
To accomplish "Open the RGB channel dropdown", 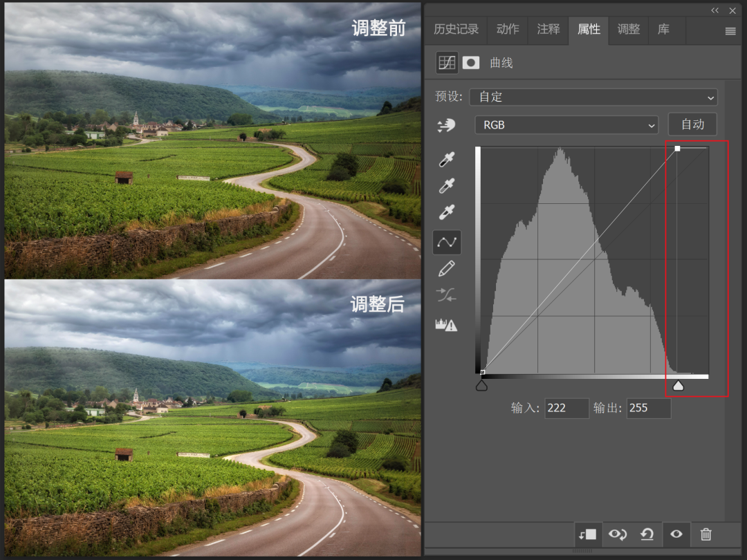I will (566, 125).
